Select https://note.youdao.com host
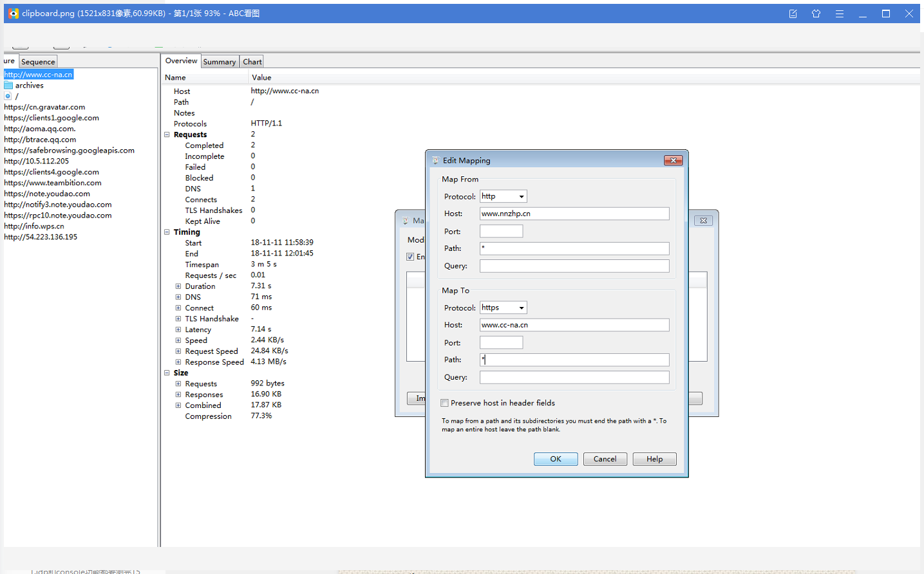Image resolution: width=924 pixels, height=574 pixels. (x=47, y=194)
